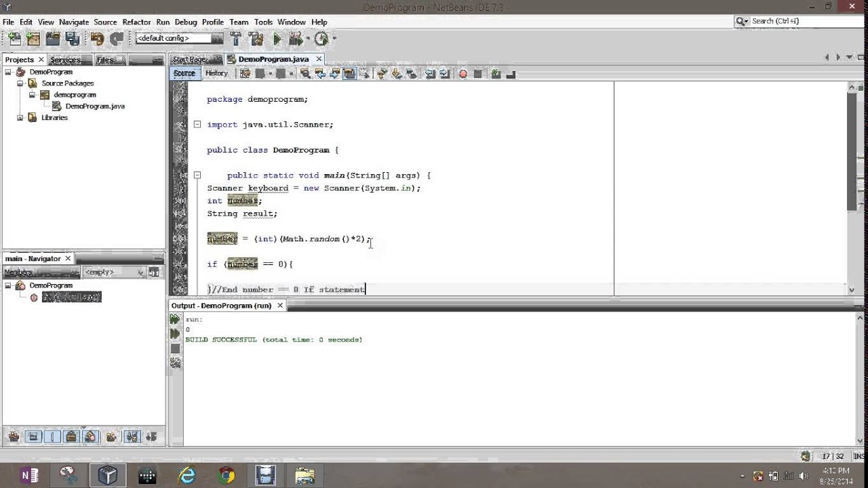Image resolution: width=868 pixels, height=488 pixels.
Task: Click the Find Next Occurrence icon
Action: [x=334, y=74]
